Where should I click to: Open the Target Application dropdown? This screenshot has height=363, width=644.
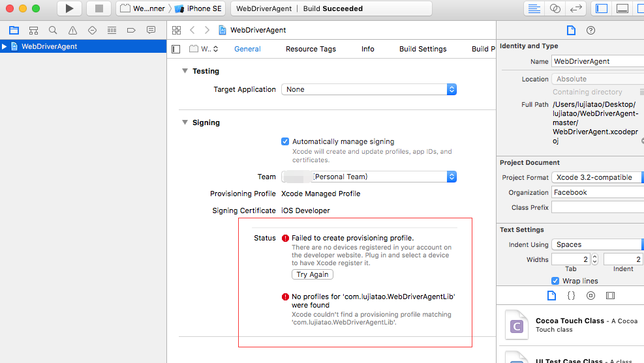(x=369, y=89)
